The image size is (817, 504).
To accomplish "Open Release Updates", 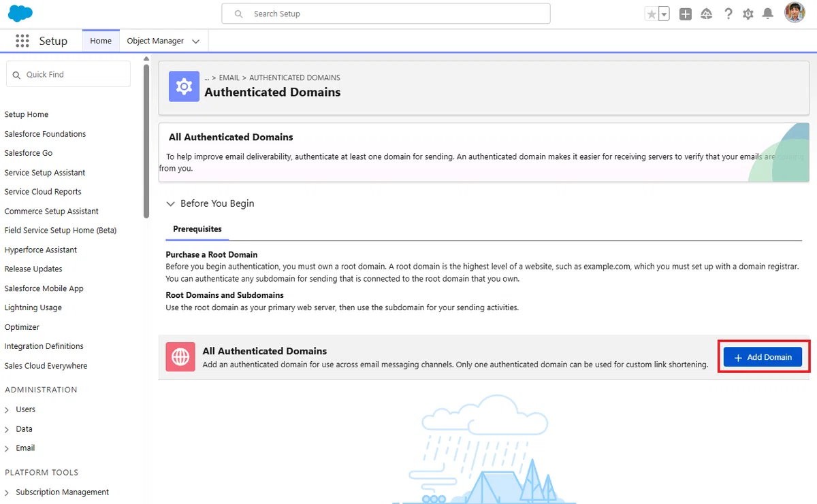I will (x=33, y=269).
